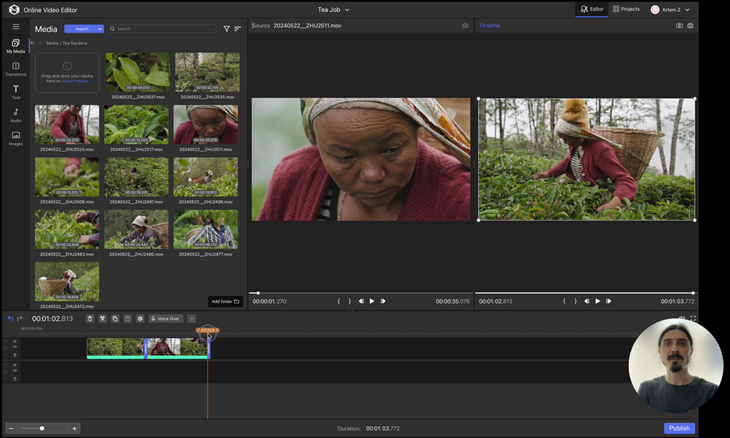Click the Add folder button

(225, 301)
